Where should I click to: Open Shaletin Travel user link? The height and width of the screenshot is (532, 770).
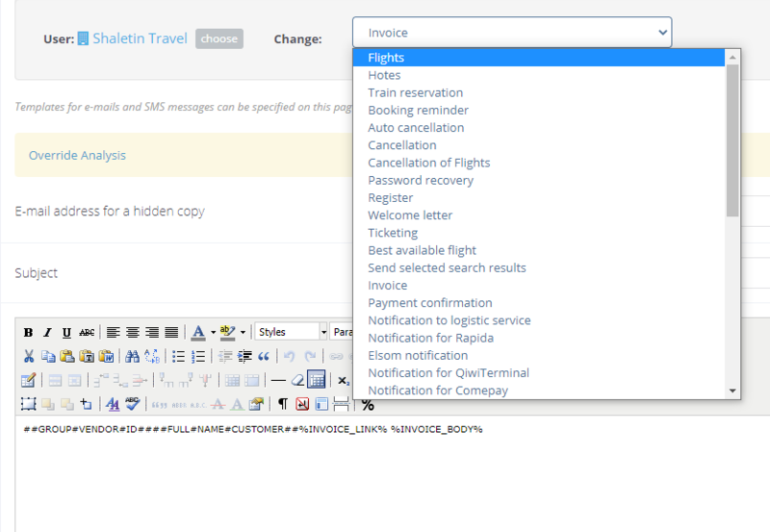click(140, 38)
